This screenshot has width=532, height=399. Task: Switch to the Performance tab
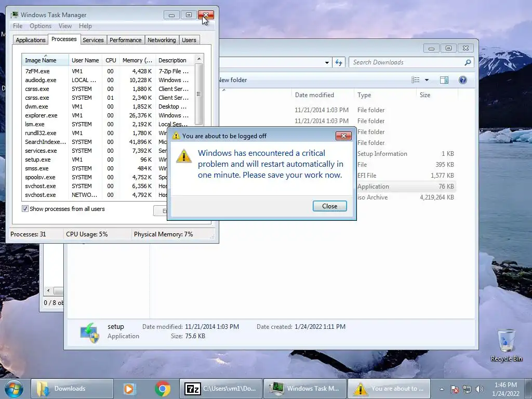[126, 40]
